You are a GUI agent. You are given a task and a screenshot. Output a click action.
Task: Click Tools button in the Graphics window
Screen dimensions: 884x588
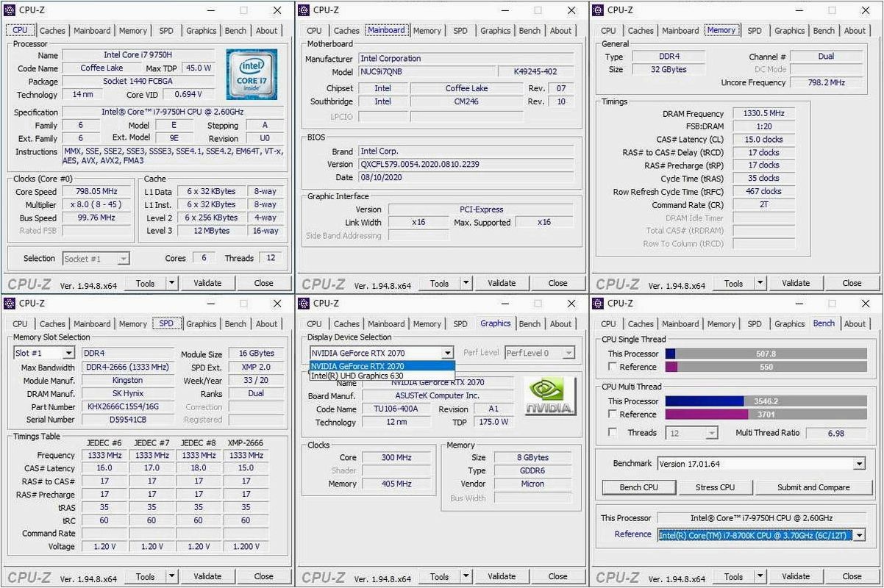tap(440, 576)
